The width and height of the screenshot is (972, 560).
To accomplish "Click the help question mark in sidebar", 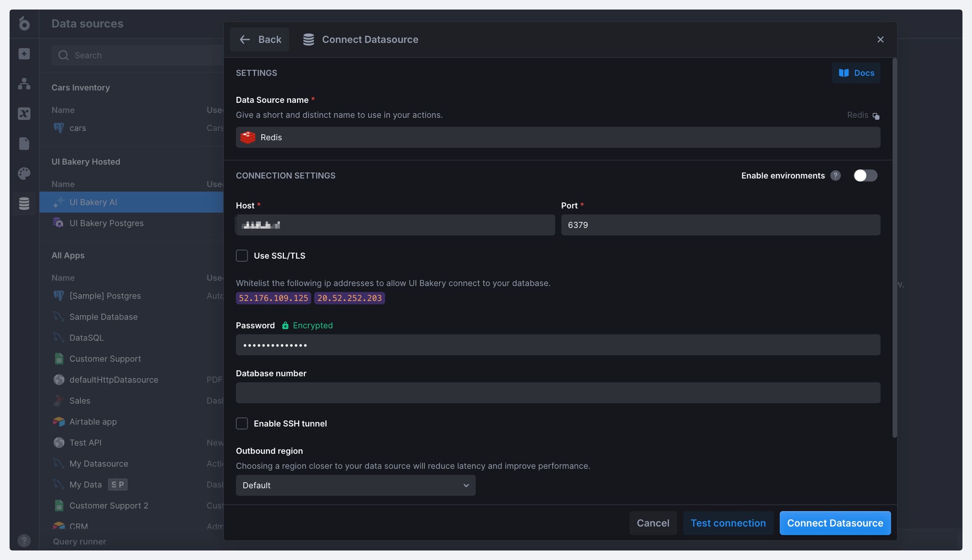I will click(x=24, y=541).
